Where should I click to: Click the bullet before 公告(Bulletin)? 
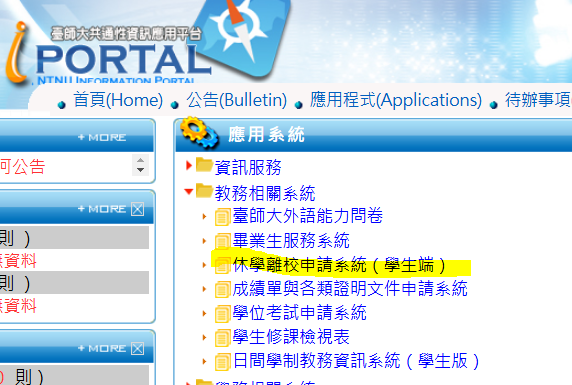(175, 105)
